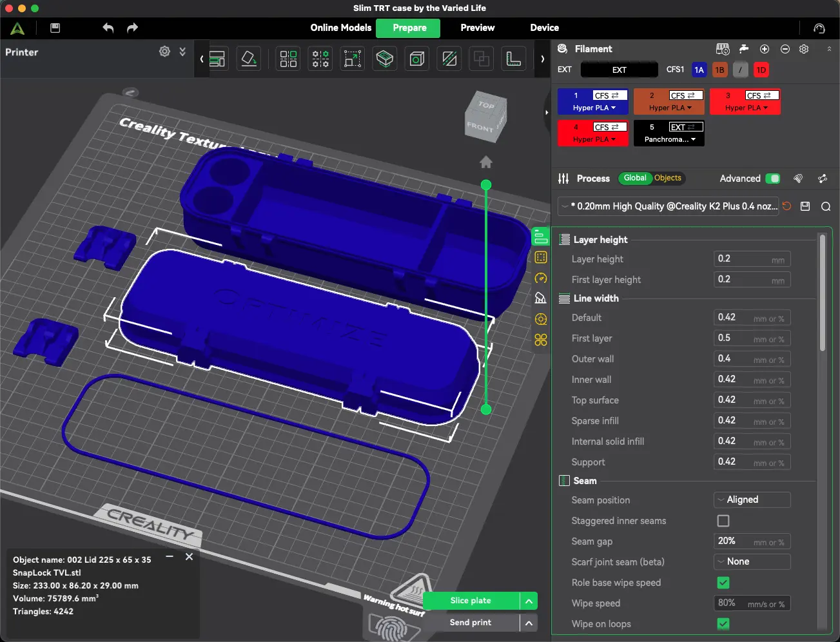Reset process preset with the orange arrow
840x642 pixels.
click(x=786, y=206)
